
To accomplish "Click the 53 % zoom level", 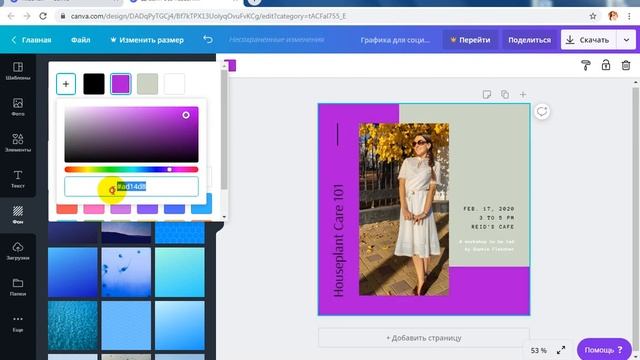I will click(538, 350).
